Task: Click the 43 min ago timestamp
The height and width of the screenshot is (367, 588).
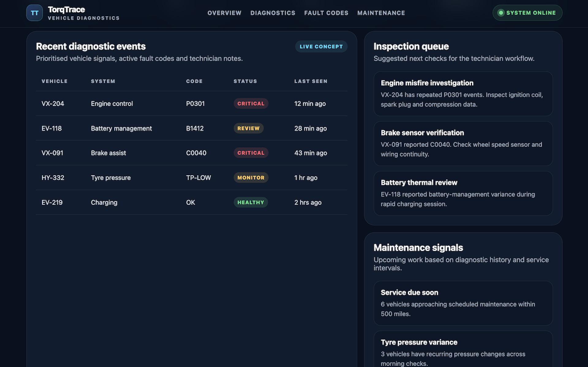Action: coord(311,153)
